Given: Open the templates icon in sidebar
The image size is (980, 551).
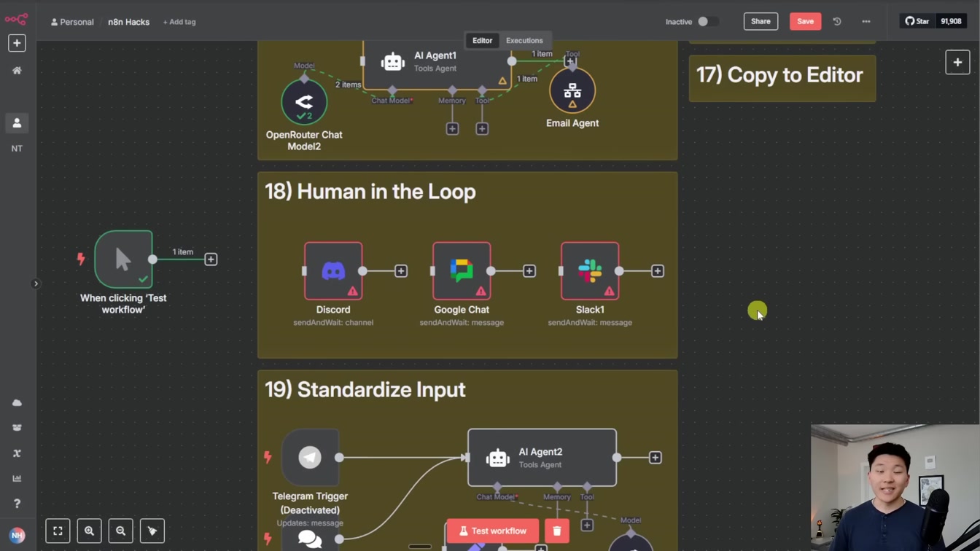Looking at the screenshot, I should pos(17,428).
